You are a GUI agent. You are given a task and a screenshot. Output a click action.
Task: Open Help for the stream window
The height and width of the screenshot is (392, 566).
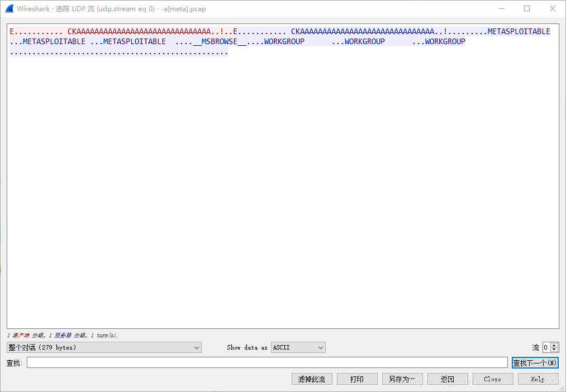(537, 379)
